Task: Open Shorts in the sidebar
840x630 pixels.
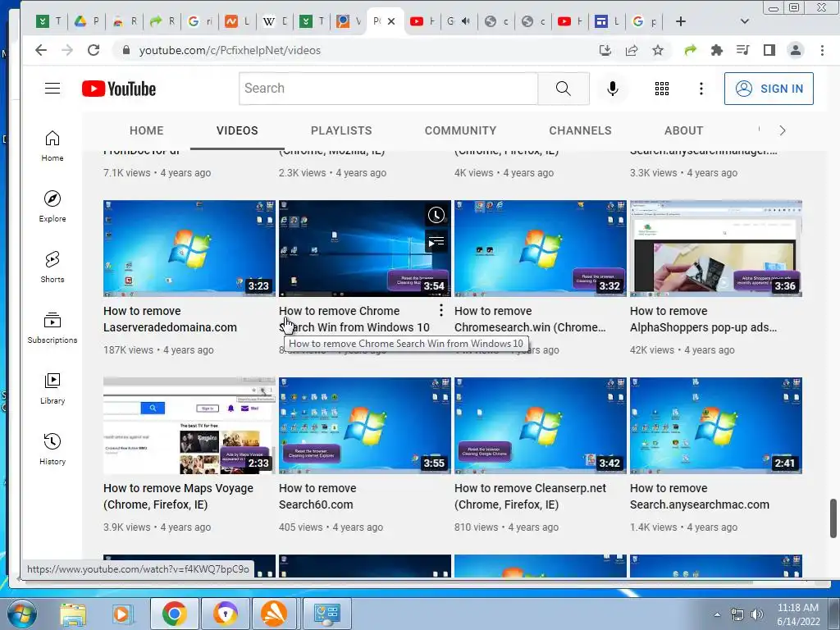Action: click(x=52, y=267)
